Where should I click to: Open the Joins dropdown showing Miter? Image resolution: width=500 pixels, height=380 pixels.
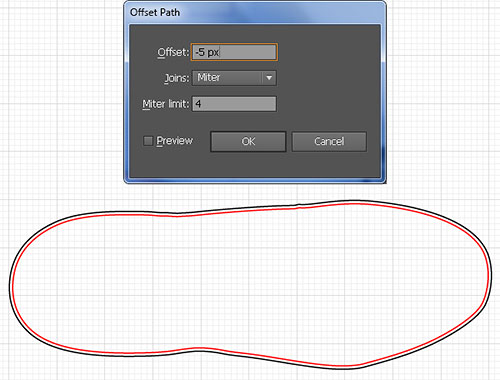(234, 78)
